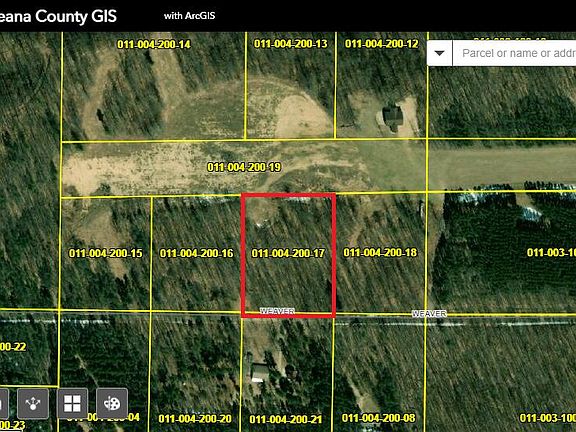Select parcel 011-004-200-19
This screenshot has height=432, width=576.
(x=244, y=167)
